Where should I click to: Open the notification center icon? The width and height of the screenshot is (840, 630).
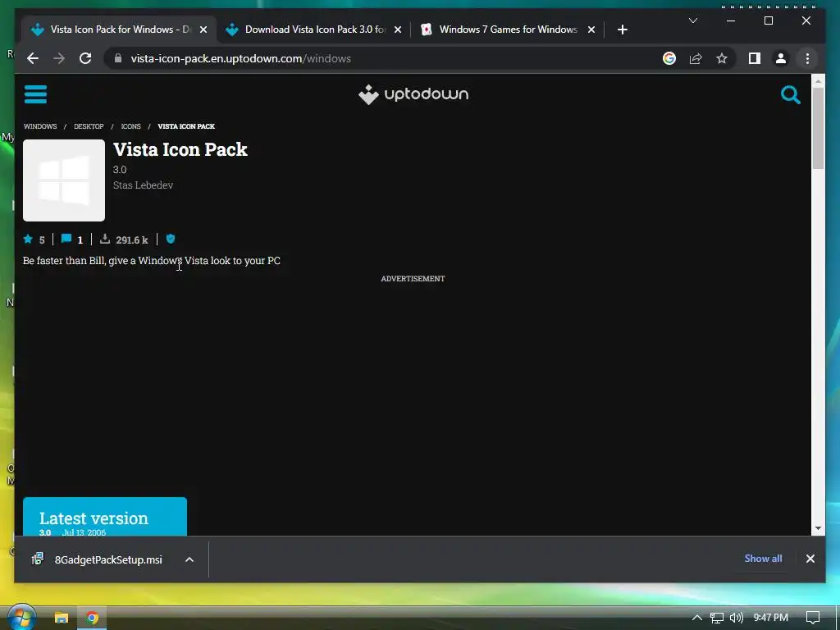pyautogui.click(x=813, y=618)
